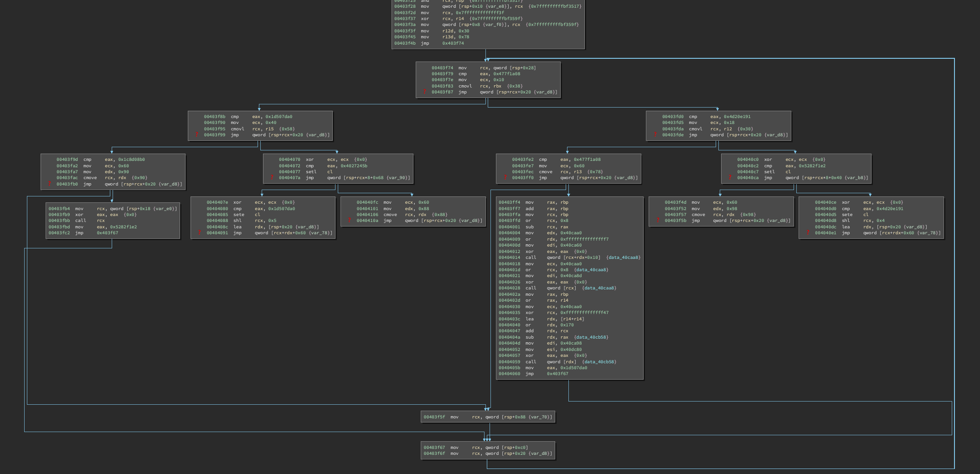The height and width of the screenshot is (474, 980).
Task: Click the red question-mark icon at 004040ca
Action: 730,178
